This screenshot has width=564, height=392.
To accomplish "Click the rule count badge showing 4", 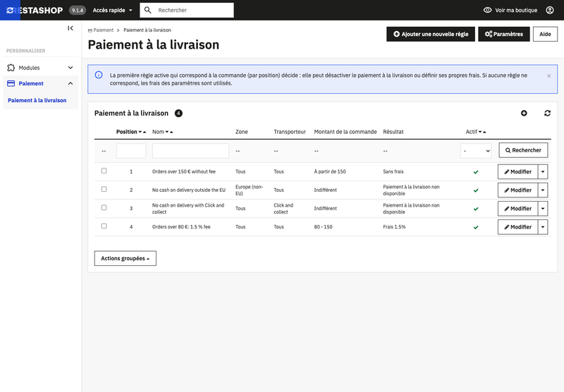I will pos(178,114).
